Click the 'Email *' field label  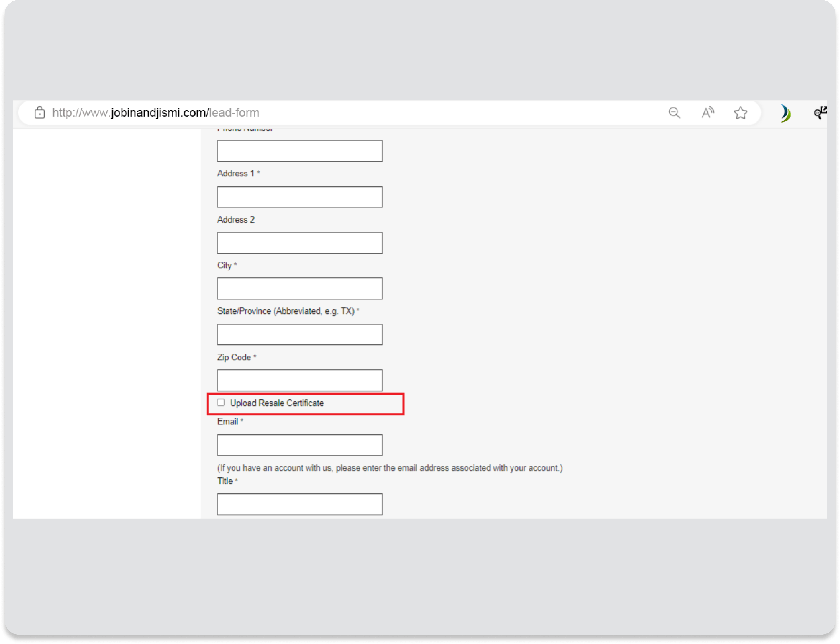[x=229, y=421]
